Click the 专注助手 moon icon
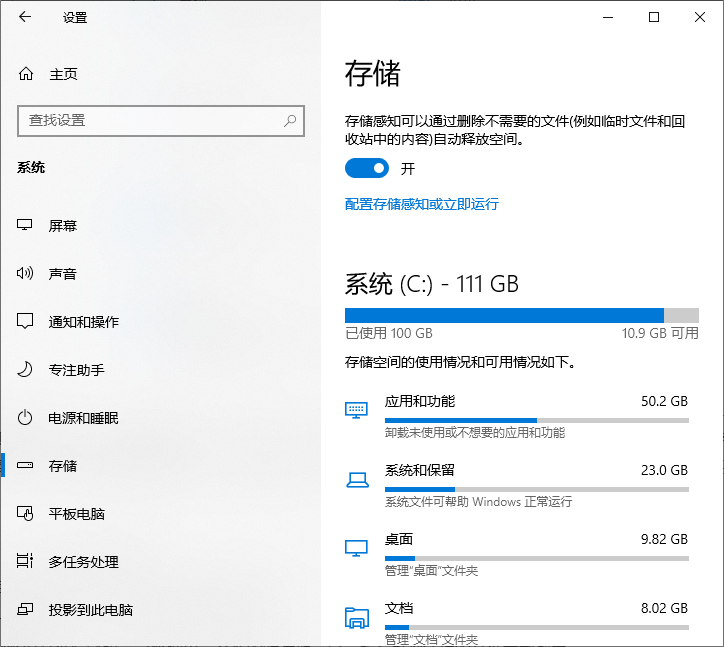724x647 pixels. 25,369
